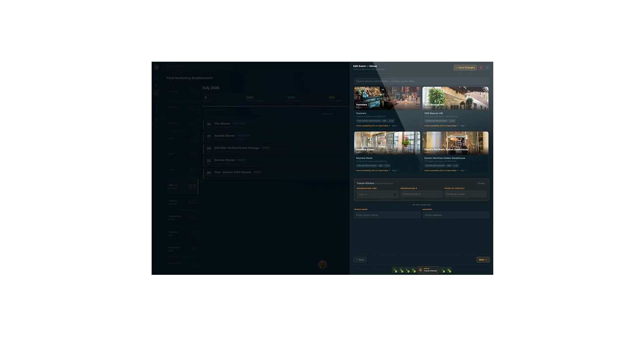The width and height of the screenshot is (644, 362).
Task: Open the last step icon in the stepper
Action: pos(449,270)
